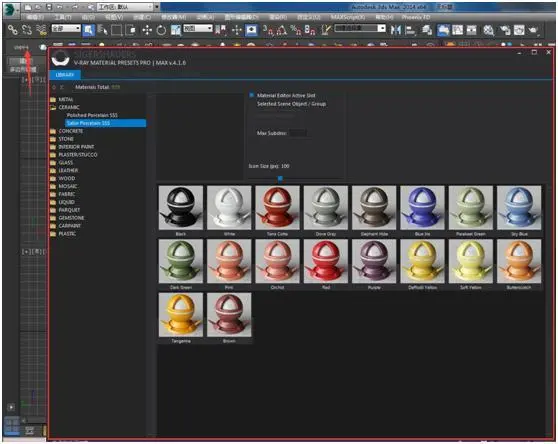This screenshot has width=558, height=444.
Task: Toggle Angle Snap
Action: pyautogui.click(x=281, y=30)
